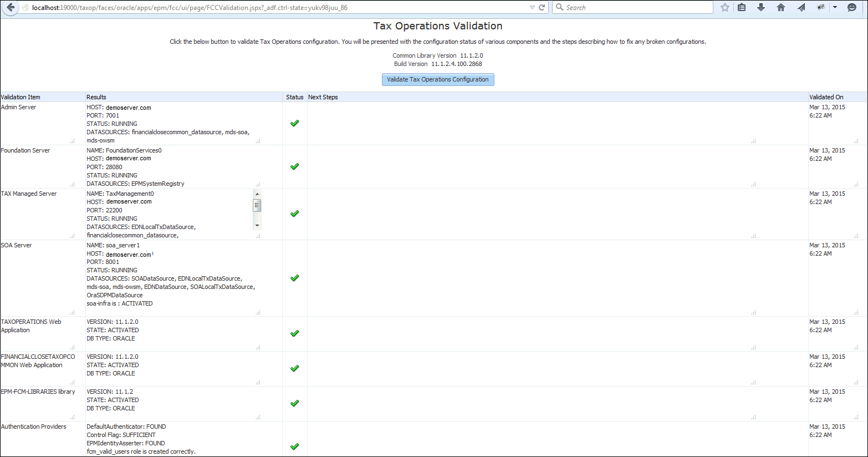The image size is (868, 457).
Task: Click the Validated On date in the SOA Server row
Action: (827, 250)
